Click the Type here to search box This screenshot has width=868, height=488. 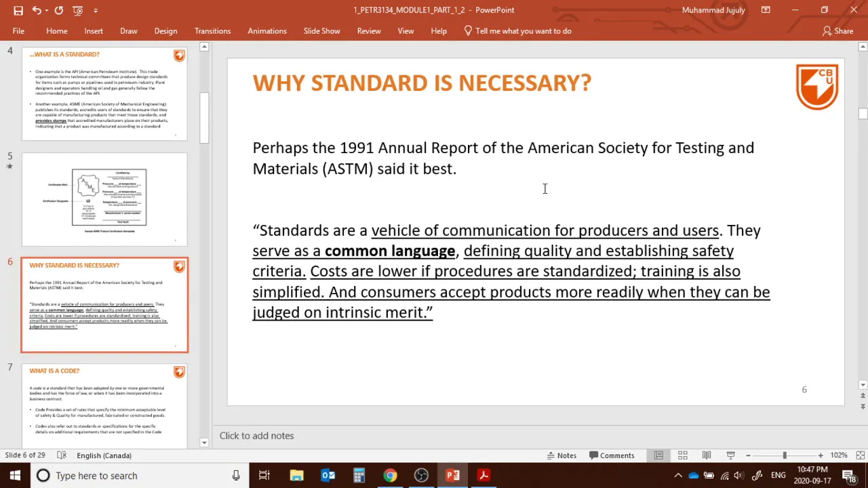tap(140, 476)
